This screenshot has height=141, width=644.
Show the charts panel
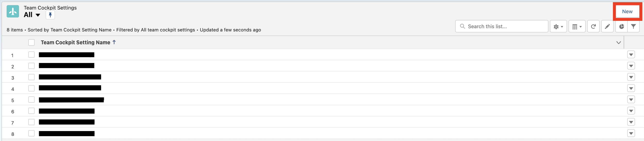click(x=621, y=26)
